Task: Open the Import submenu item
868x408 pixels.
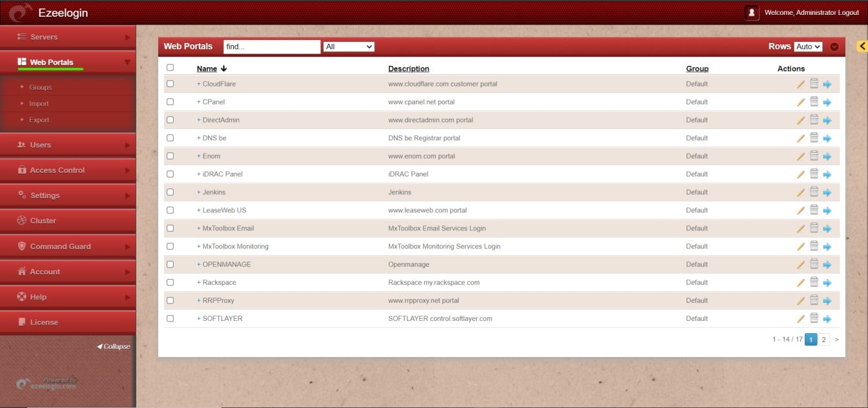Action: point(39,103)
